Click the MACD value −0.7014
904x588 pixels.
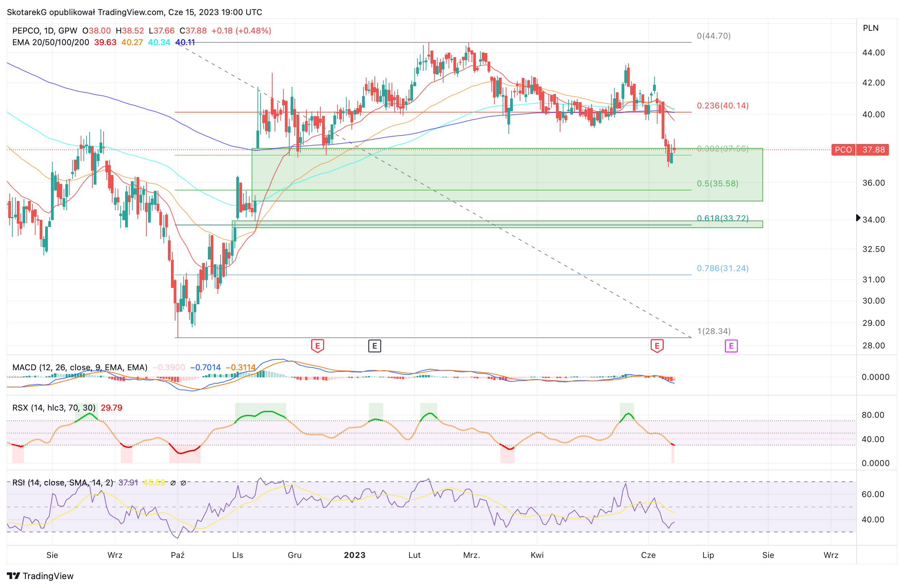pyautogui.click(x=205, y=367)
